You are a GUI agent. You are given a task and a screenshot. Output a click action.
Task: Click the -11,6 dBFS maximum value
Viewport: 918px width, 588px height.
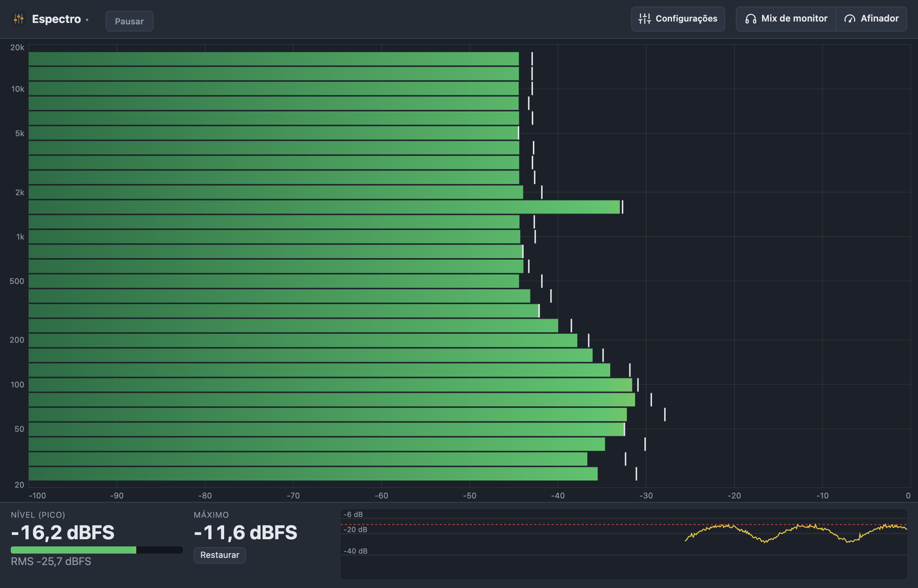pyautogui.click(x=246, y=533)
